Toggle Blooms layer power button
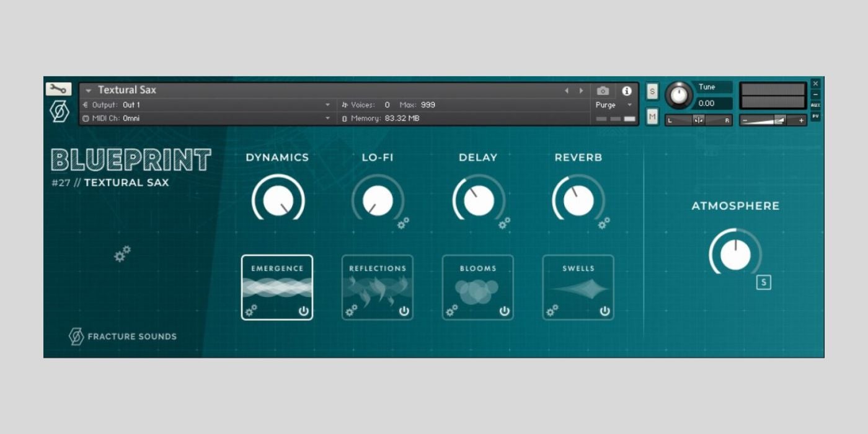This screenshot has height=434, width=868. [505, 311]
